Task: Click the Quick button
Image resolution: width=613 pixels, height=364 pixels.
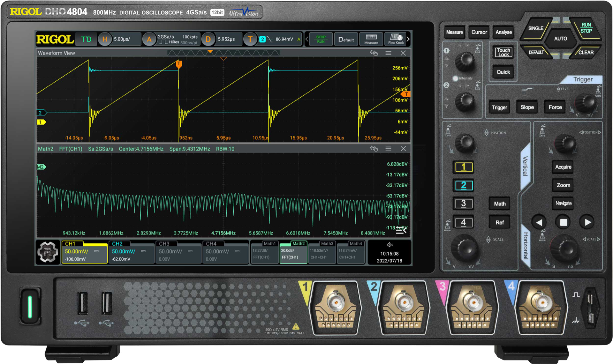Action: pyautogui.click(x=503, y=72)
